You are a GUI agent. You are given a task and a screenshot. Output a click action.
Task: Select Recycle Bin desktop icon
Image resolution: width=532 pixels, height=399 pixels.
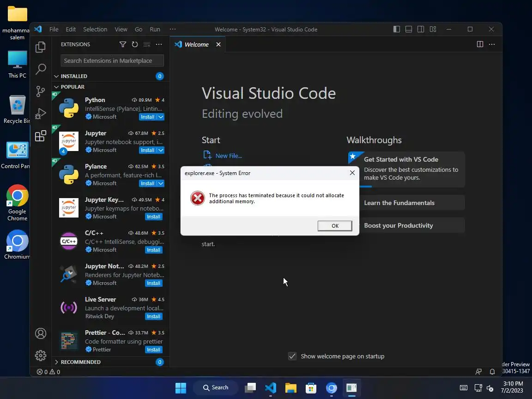click(17, 109)
